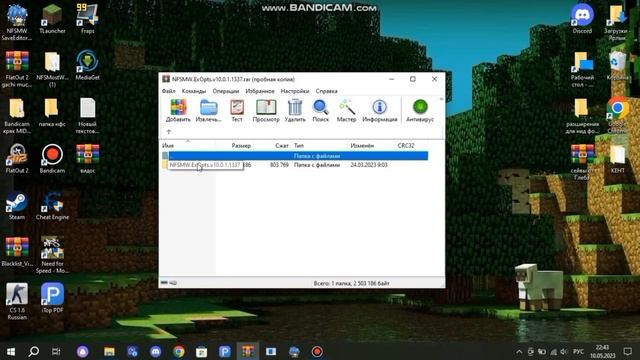Sort the list by the Имя column header
Image resolution: width=640 pixels, height=360 pixels.
tap(188, 145)
